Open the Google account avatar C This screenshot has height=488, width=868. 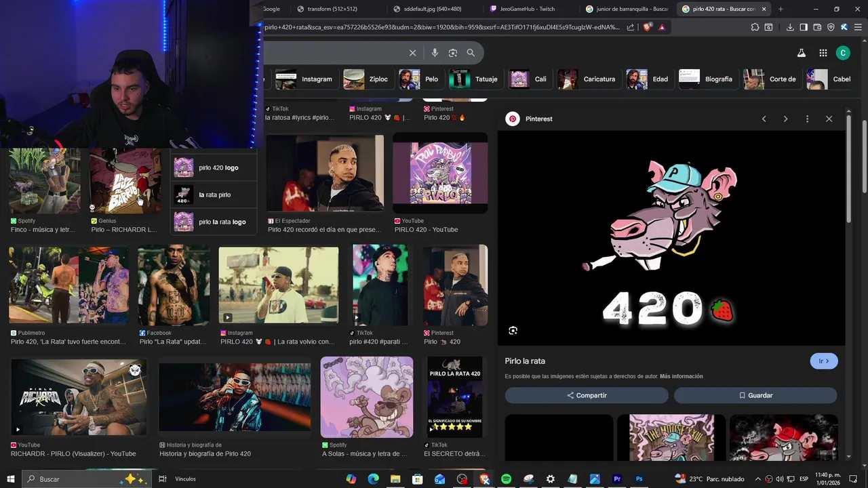[x=843, y=53]
